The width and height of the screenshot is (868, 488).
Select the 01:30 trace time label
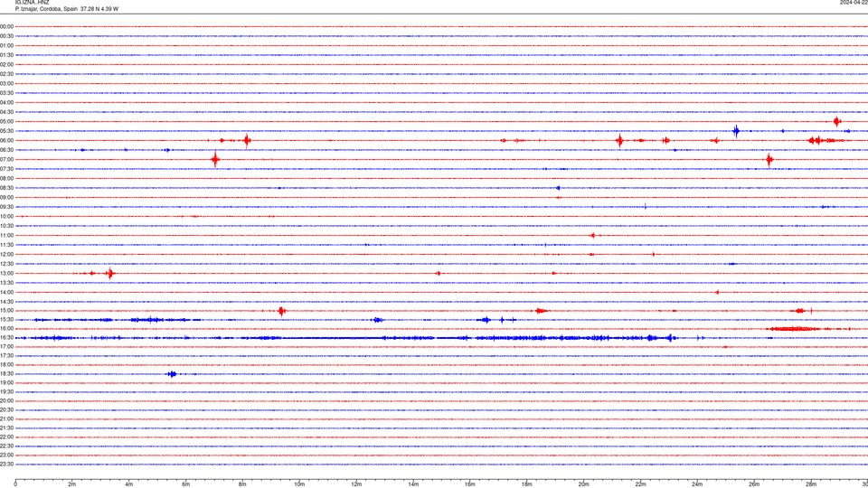[6, 55]
